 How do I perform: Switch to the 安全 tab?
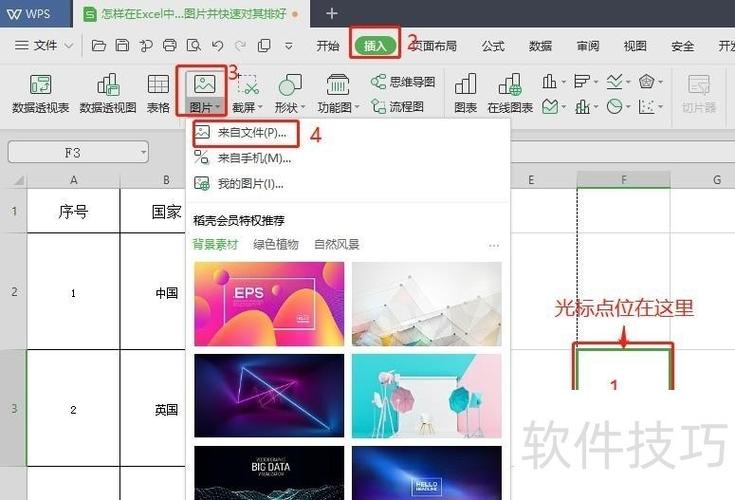click(682, 46)
